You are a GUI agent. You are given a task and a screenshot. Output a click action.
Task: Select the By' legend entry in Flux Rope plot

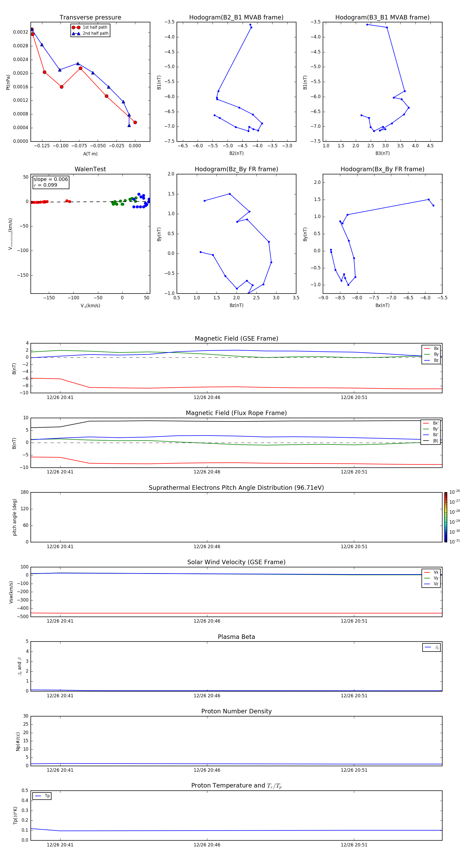(431, 429)
